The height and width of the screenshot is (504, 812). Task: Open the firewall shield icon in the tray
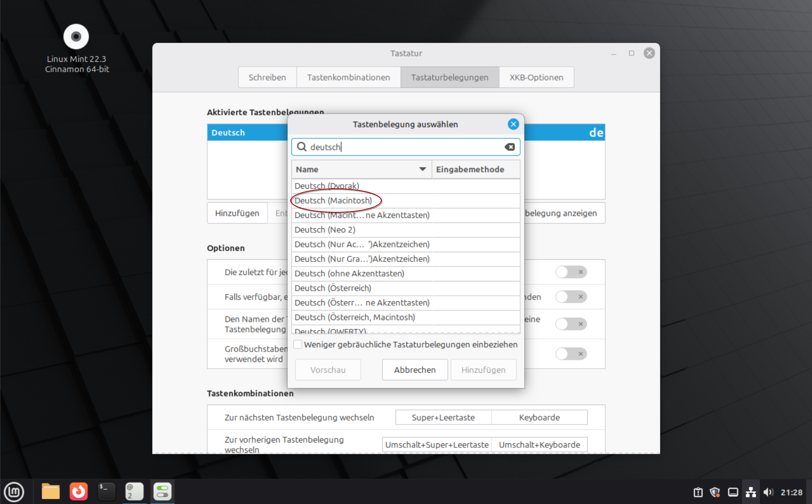[x=716, y=492]
